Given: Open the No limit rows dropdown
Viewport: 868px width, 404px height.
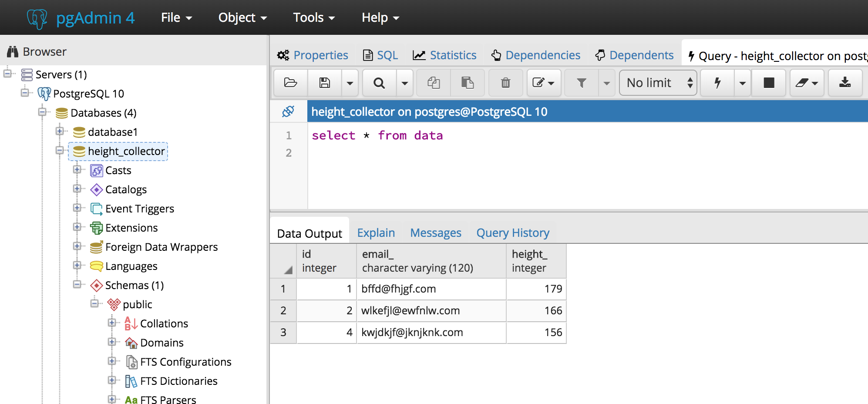Looking at the screenshot, I should click(x=658, y=83).
